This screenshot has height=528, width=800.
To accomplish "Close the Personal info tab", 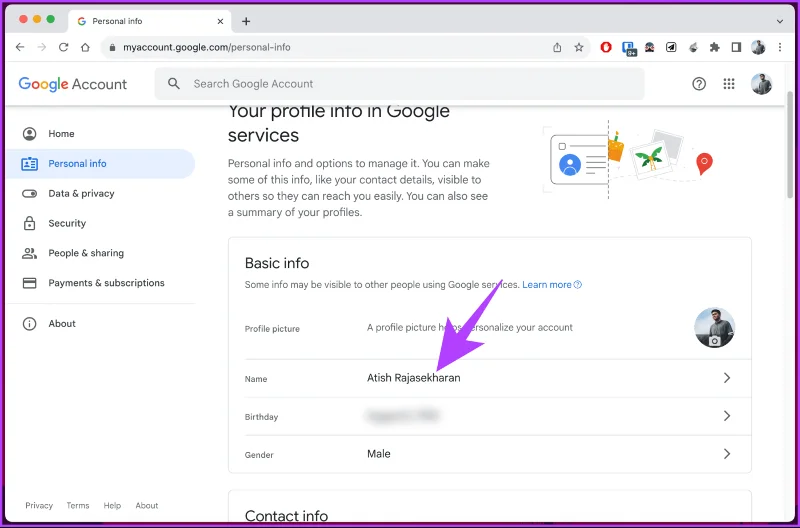I will point(220,21).
